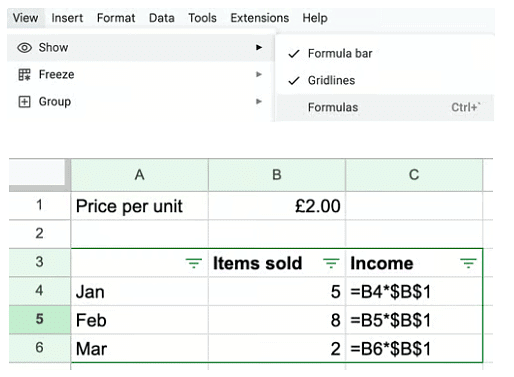Select the =B5*$B$1 formula cell
The image size is (514, 377).
pos(414,320)
